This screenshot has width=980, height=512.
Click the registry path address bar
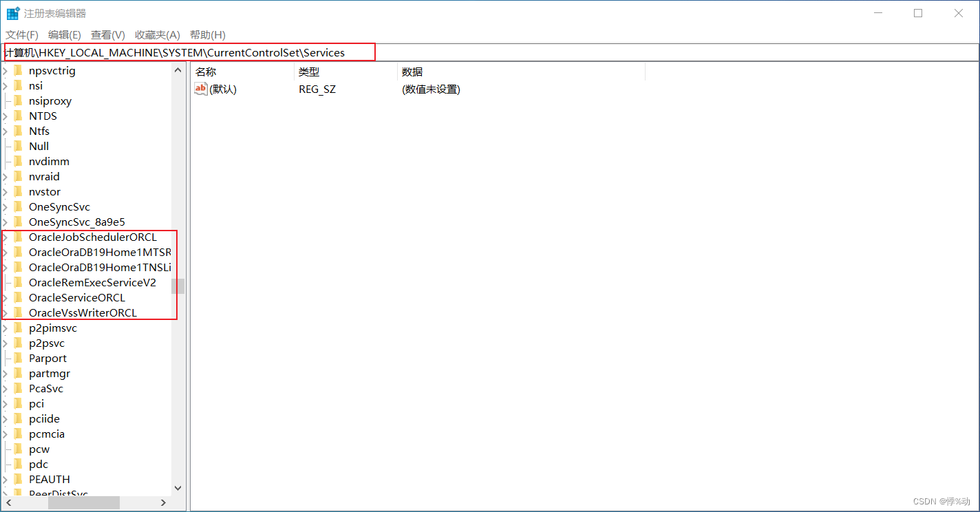[x=490, y=52]
